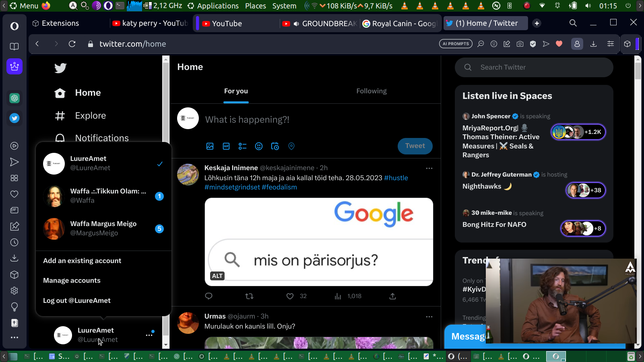Open the Twitter panel in Opera sidebar

click(14, 118)
